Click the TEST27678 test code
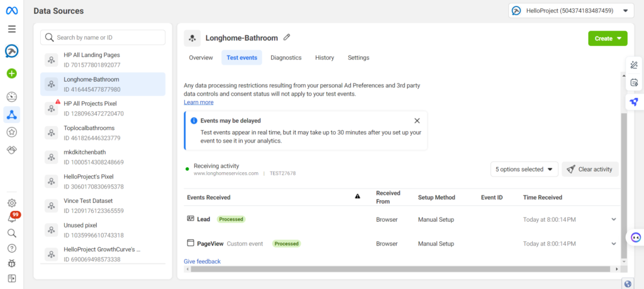The width and height of the screenshot is (644, 289). pos(282,173)
